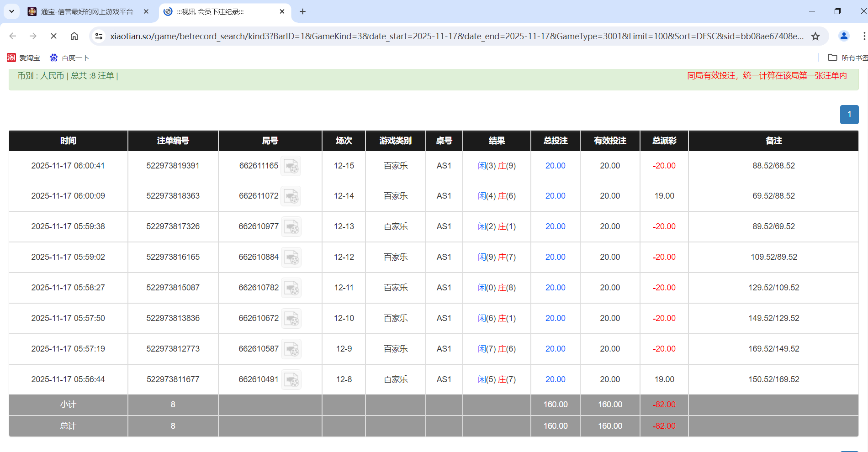Bookmark this page with the star icon
This screenshot has height=452, width=868.
click(815, 36)
